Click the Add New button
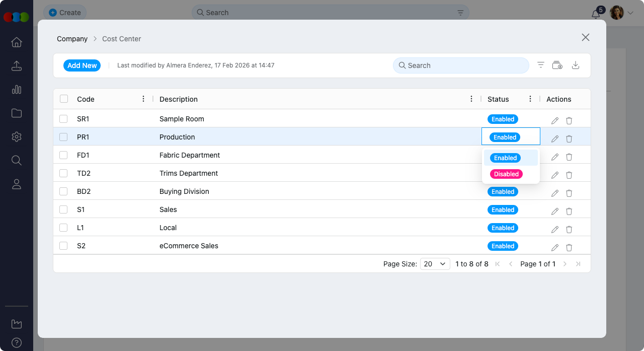This screenshot has height=351, width=644. 82,65
